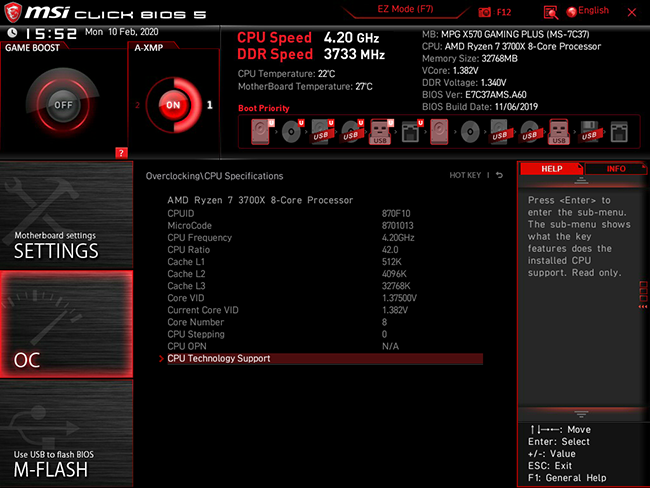Click the CPUID row
The image size is (650, 488).
325,214
